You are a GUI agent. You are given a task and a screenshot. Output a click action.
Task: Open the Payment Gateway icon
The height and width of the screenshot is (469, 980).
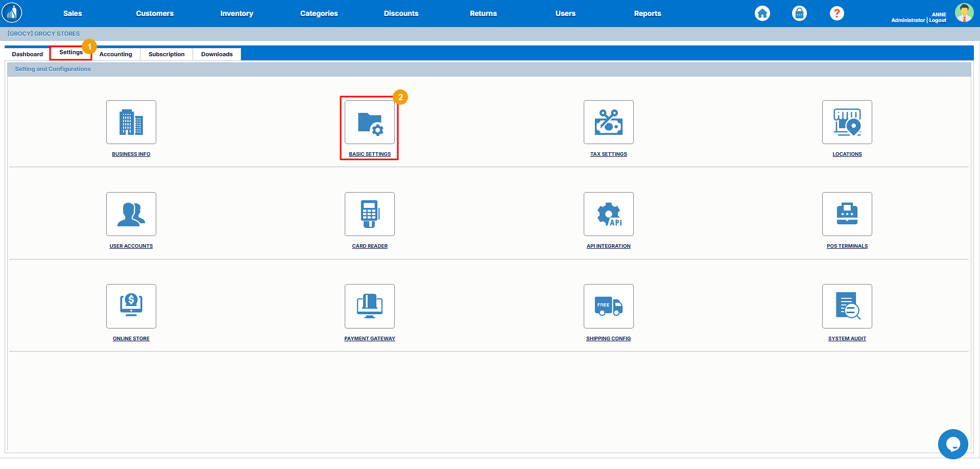pos(370,306)
